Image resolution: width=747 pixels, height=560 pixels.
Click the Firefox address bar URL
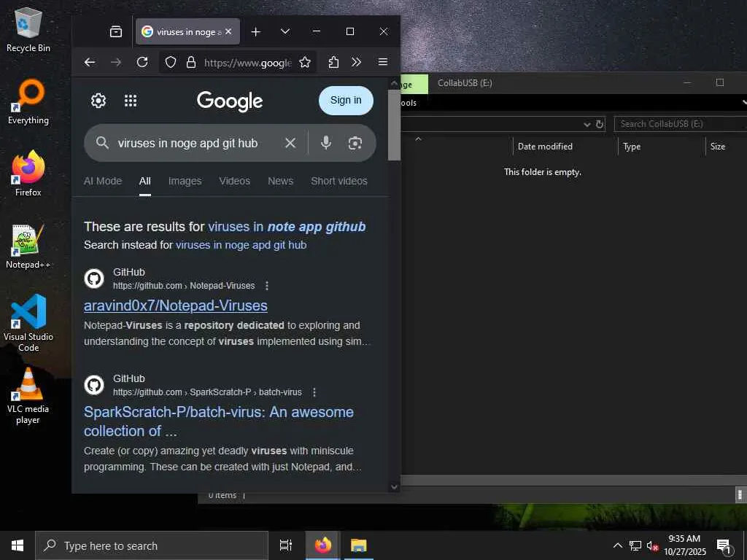point(248,63)
